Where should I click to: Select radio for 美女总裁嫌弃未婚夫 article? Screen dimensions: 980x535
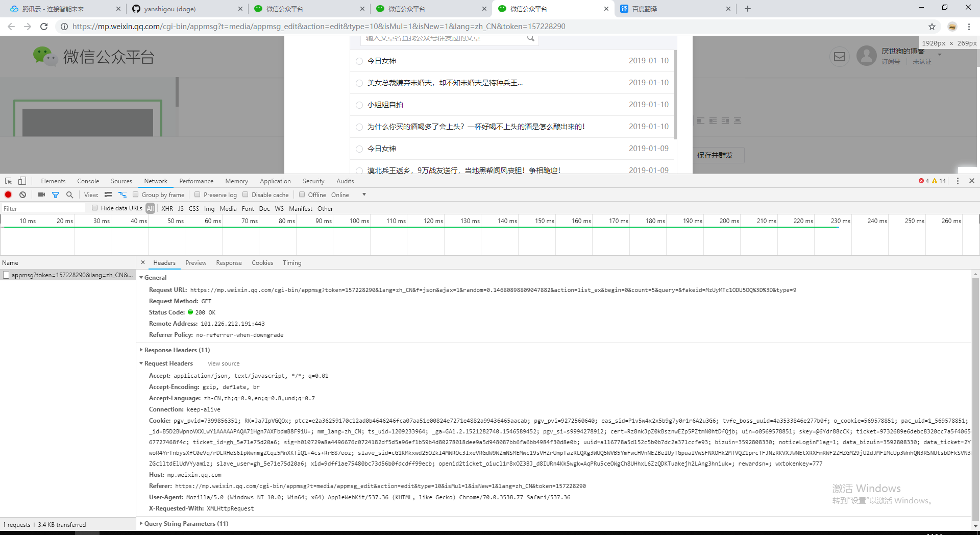point(359,83)
